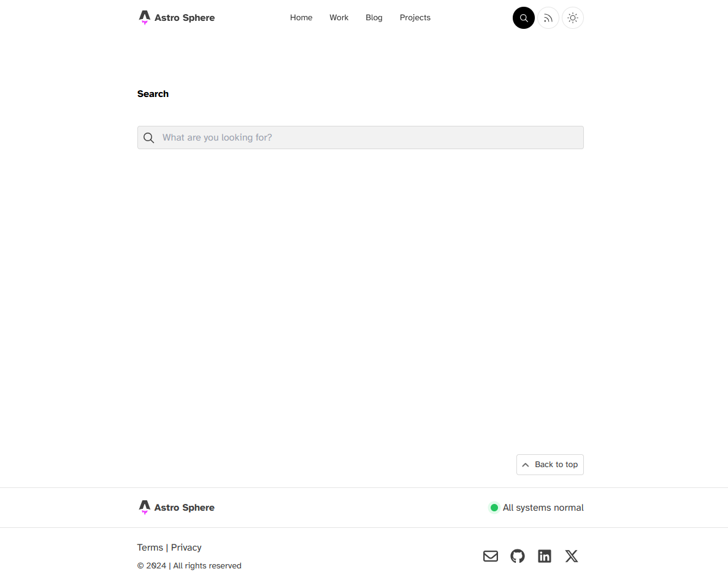Open the Work nav item

tap(339, 18)
